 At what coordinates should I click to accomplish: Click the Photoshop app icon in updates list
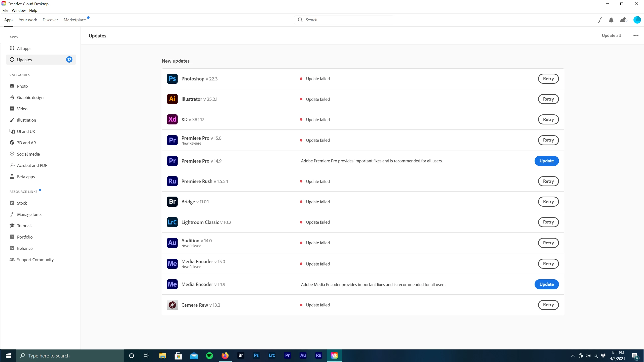(172, 79)
